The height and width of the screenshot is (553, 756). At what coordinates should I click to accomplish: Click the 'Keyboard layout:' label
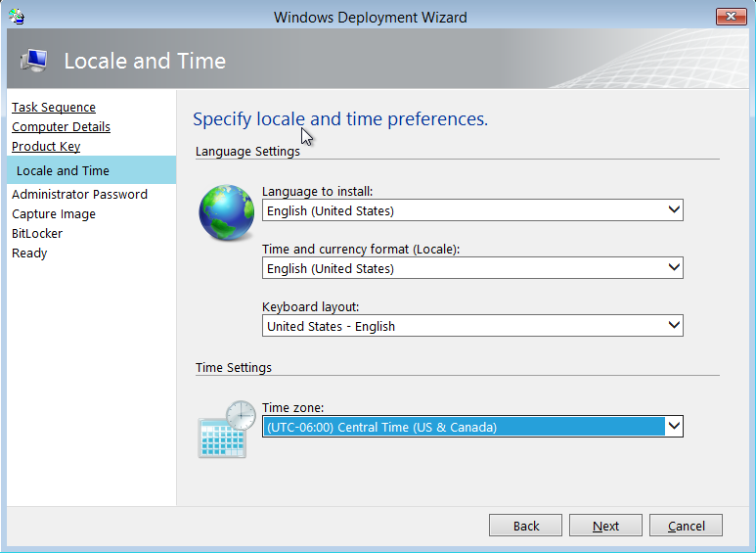point(310,307)
